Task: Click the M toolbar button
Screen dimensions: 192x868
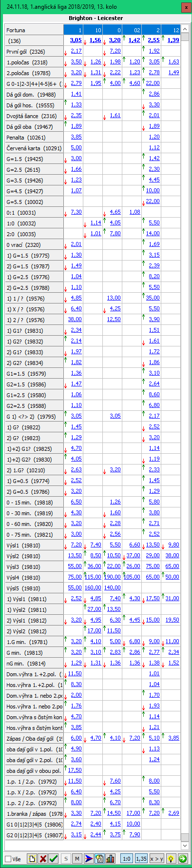Action: [77, 858]
